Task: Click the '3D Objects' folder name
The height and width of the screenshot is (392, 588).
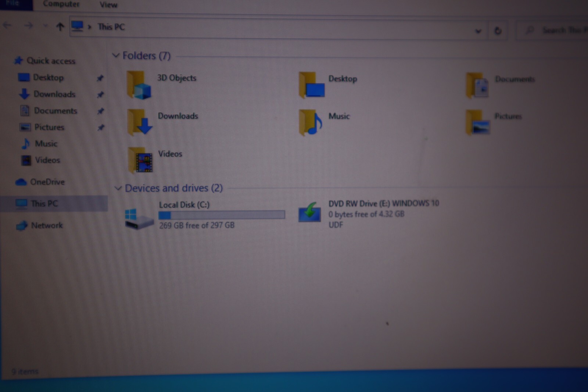Action: point(177,78)
